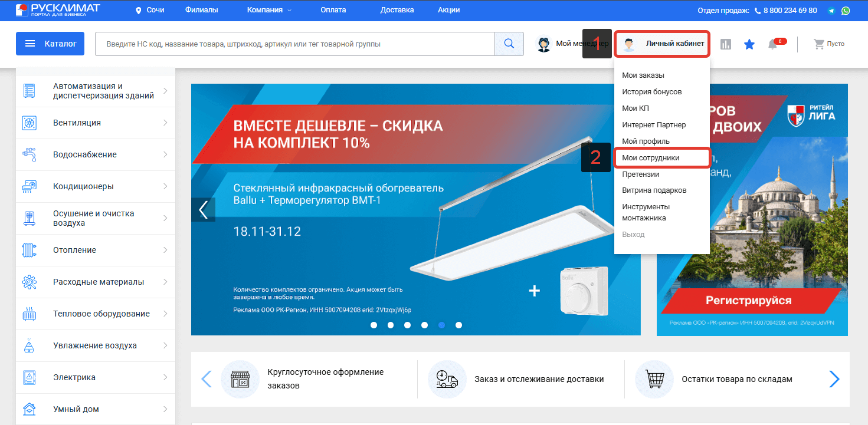868x425 pixels.
Task: Click the Осушение и очистка воздуха icon
Action: (29, 218)
